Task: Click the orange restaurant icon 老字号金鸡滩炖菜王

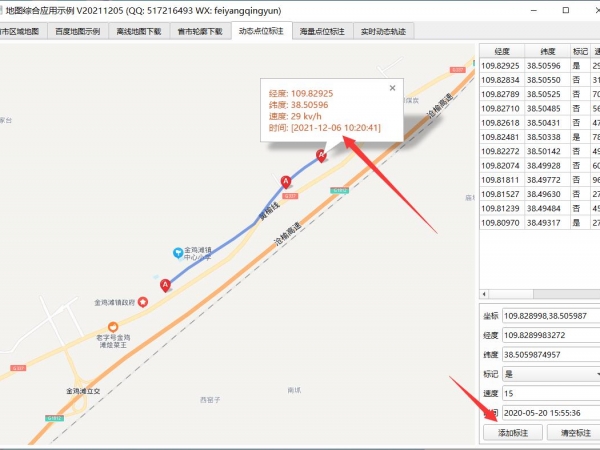Action: [x=112, y=327]
